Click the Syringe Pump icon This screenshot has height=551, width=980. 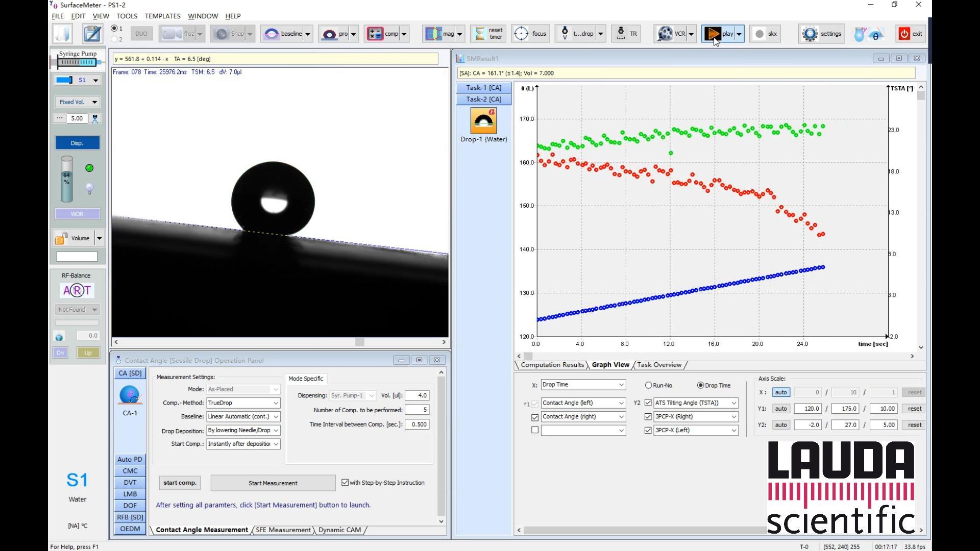tap(77, 59)
